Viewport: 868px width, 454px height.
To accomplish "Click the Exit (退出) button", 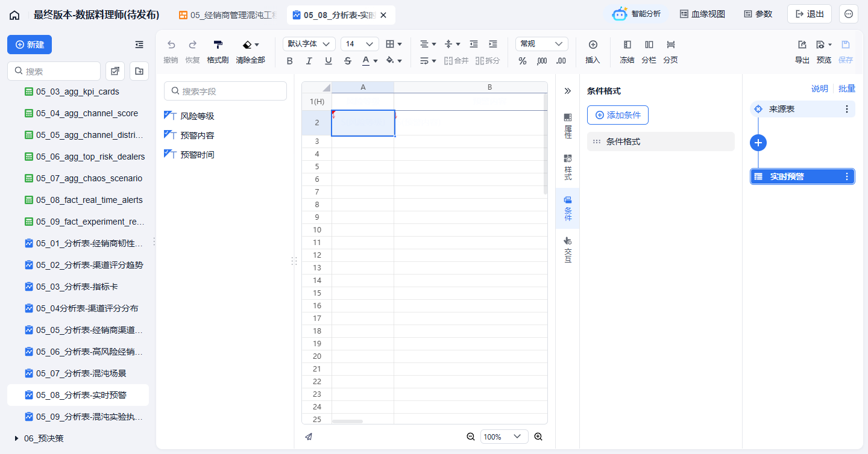I will point(810,14).
